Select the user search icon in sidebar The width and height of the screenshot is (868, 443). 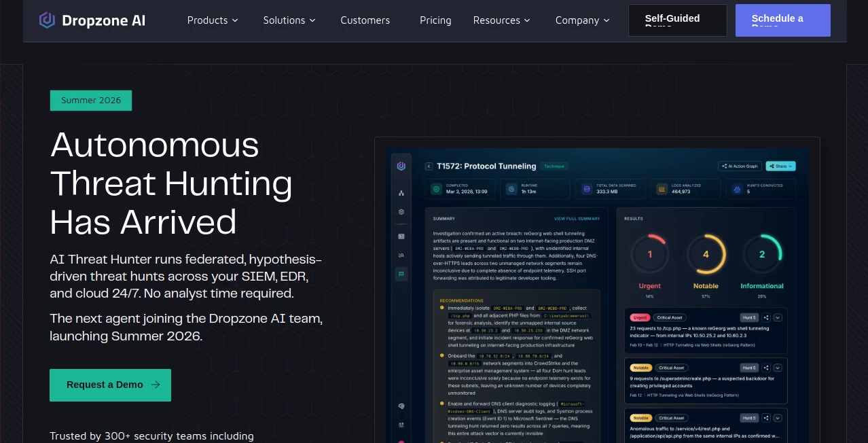(x=401, y=255)
